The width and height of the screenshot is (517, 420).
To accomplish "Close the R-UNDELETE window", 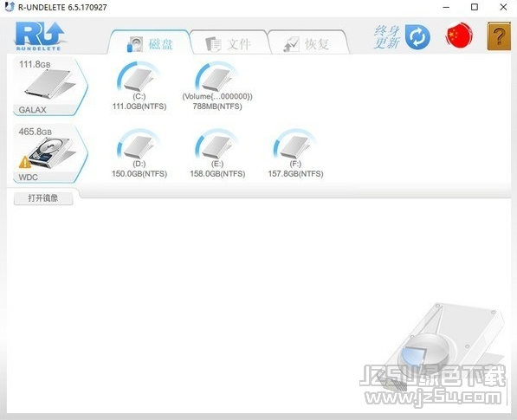I will [503, 7].
